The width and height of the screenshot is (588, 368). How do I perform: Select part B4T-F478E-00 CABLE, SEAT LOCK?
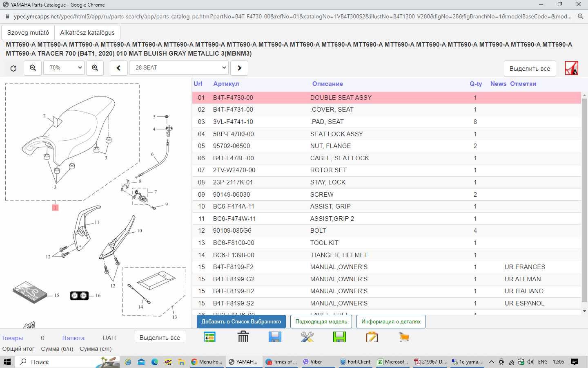coord(386,158)
